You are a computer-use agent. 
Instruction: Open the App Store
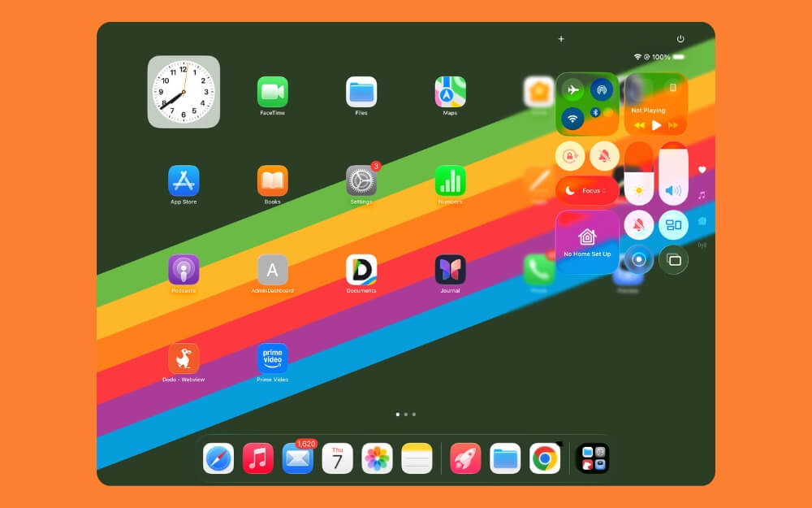click(184, 181)
